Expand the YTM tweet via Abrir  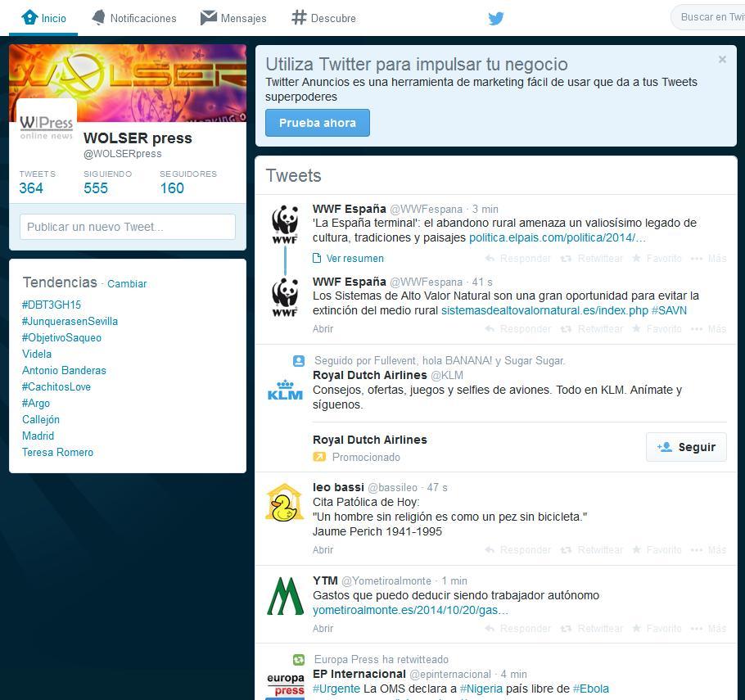pos(323,629)
